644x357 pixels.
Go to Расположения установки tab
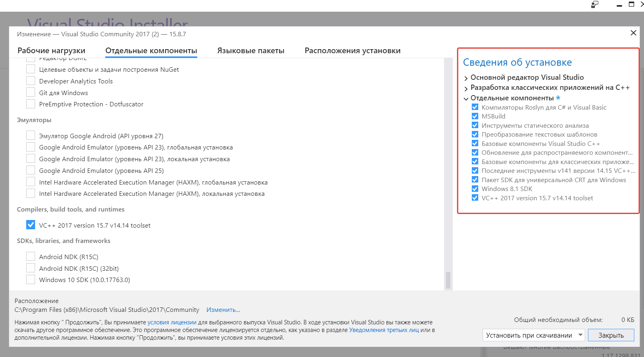pos(352,51)
